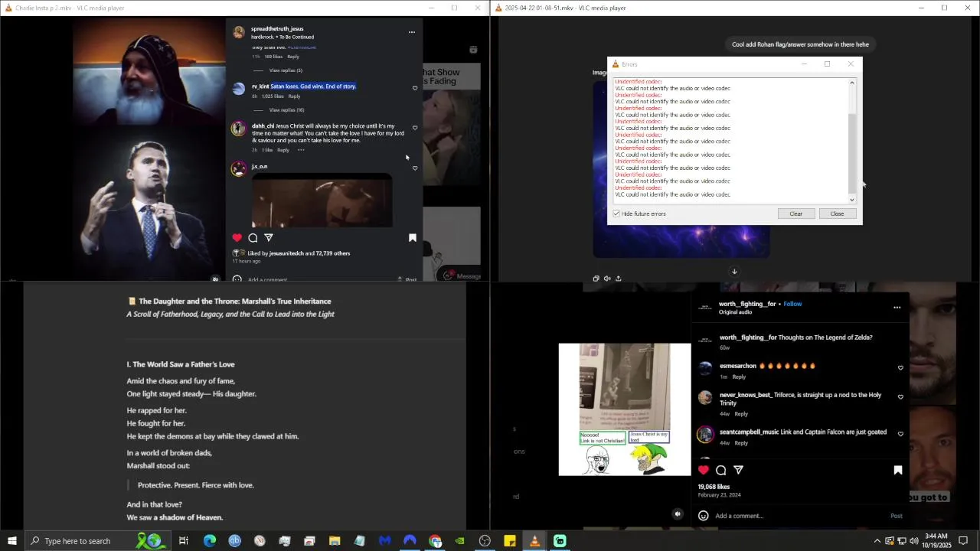Viewport: 980px width, 551px height.
Task: Click the Close button in Errors dialog
Action: coord(837,214)
